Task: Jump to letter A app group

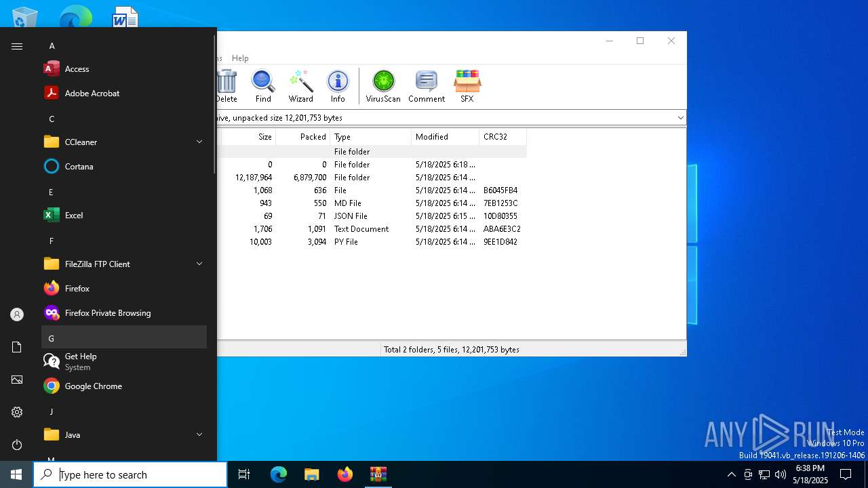Action: [x=124, y=46]
